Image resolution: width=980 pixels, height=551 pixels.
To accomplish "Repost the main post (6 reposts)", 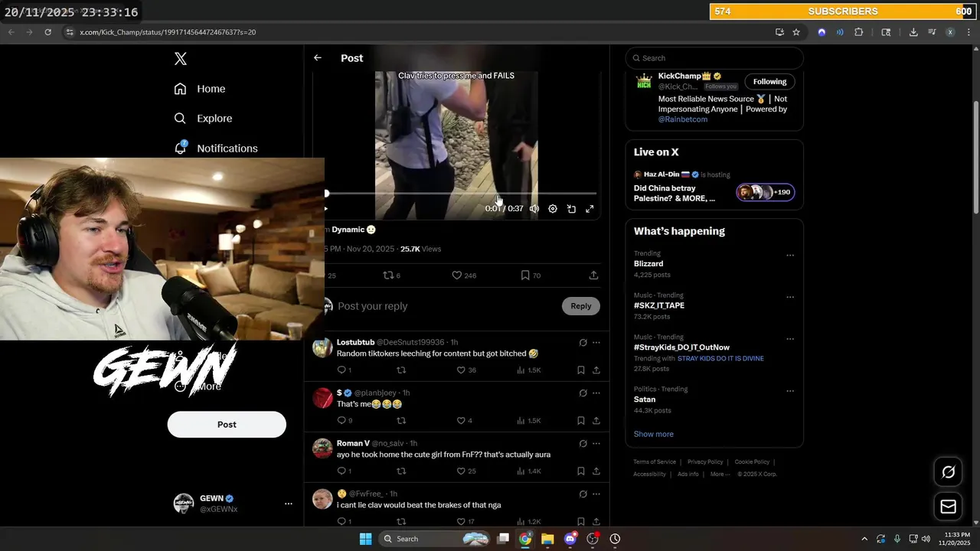I will click(392, 275).
